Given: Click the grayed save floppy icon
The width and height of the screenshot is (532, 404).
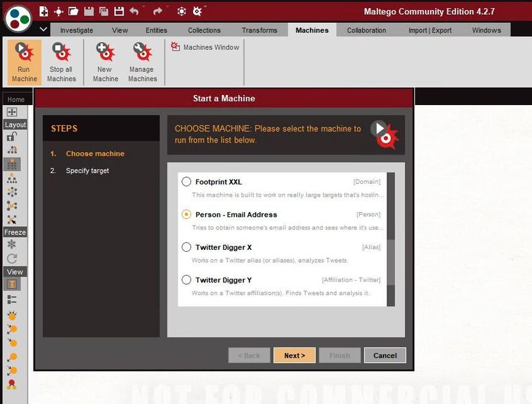Looking at the screenshot, I should [x=89, y=11].
